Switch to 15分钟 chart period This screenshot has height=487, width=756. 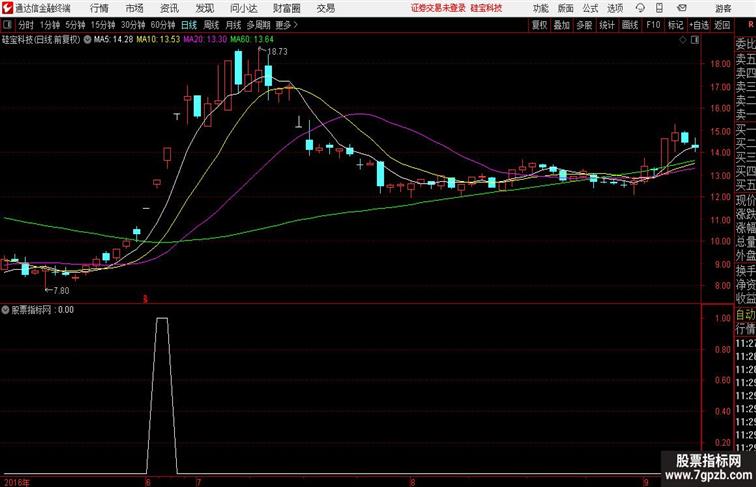coord(103,25)
